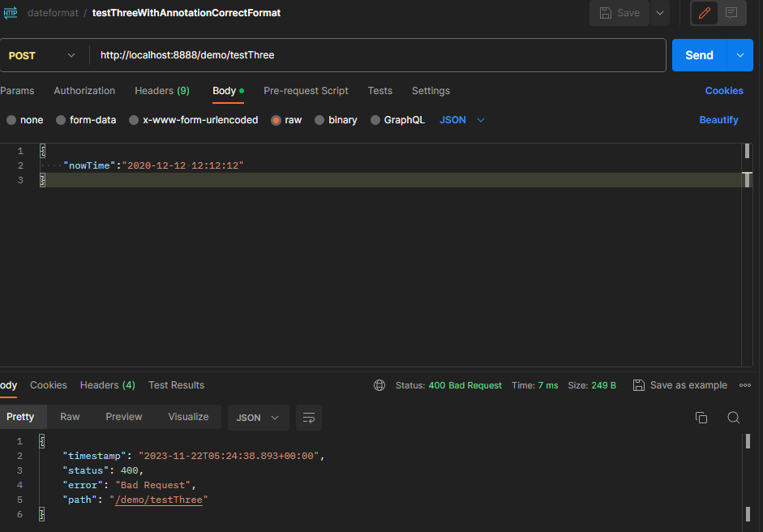Screen dimensions: 763x532
Task: Open the Send button arrow dropdown
Action: 739,55
